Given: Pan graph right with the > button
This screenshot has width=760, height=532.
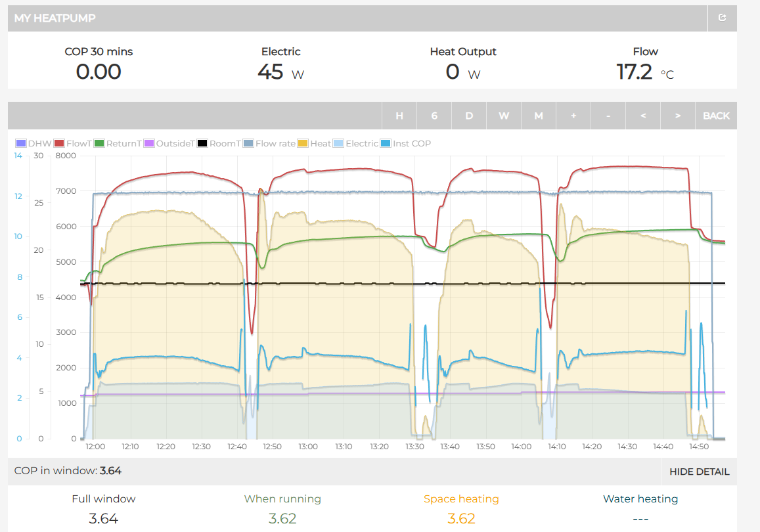Looking at the screenshot, I should tap(677, 116).
